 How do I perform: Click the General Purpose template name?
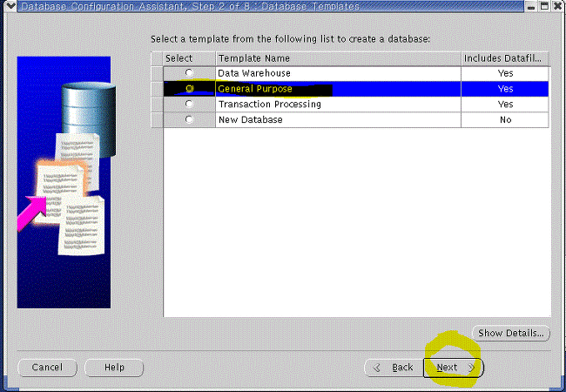point(255,89)
